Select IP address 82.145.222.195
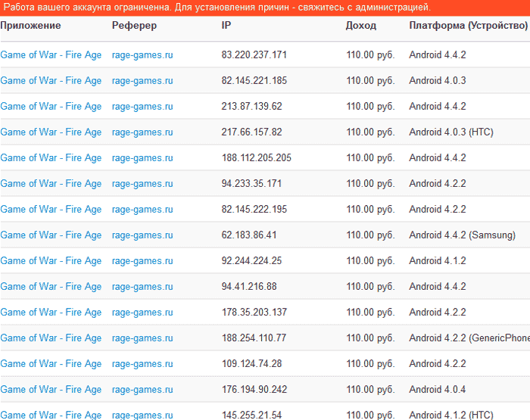This screenshot has height=420, width=530. [x=254, y=209]
